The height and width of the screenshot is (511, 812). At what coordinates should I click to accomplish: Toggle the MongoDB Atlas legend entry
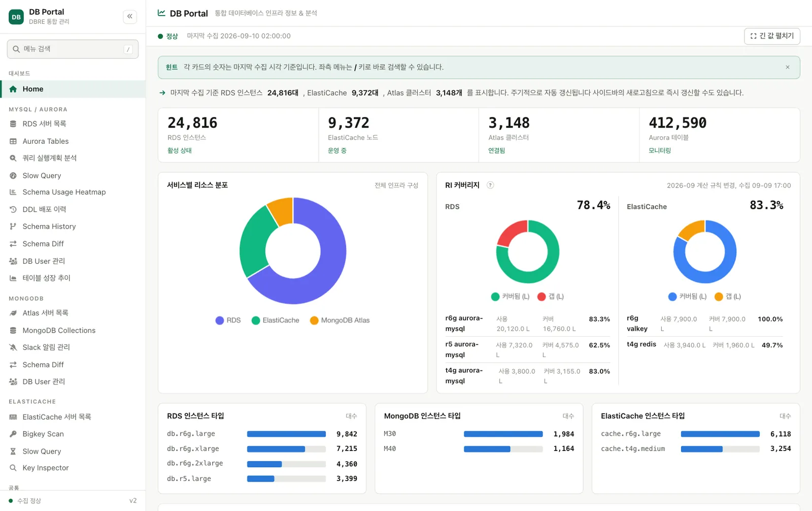pyautogui.click(x=340, y=320)
